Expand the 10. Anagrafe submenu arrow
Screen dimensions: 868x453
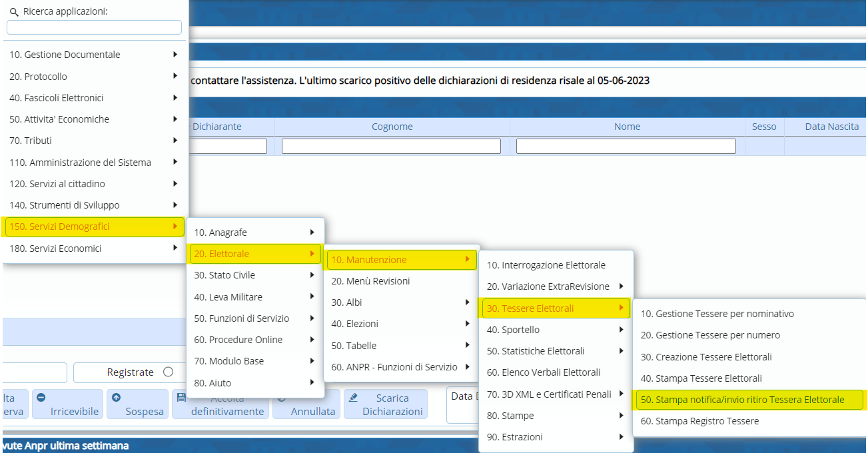312,232
